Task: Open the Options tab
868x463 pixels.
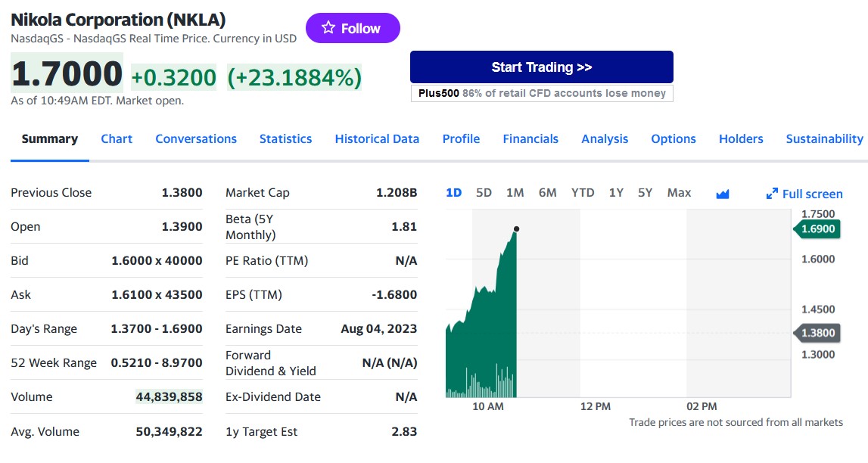Action: pos(674,139)
